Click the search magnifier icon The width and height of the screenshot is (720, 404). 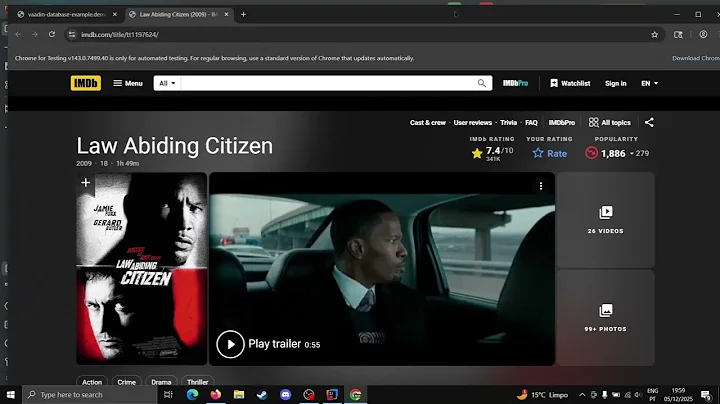pos(481,83)
